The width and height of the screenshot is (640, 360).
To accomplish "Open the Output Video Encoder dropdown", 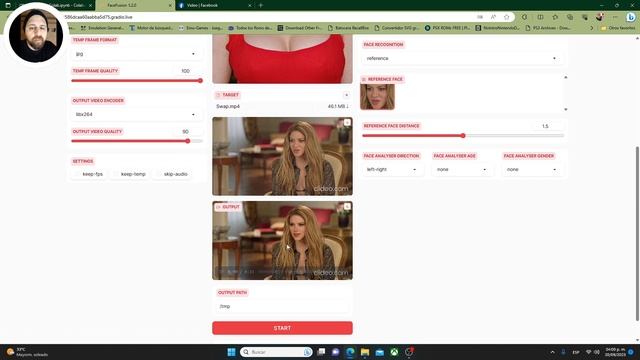I will point(136,114).
